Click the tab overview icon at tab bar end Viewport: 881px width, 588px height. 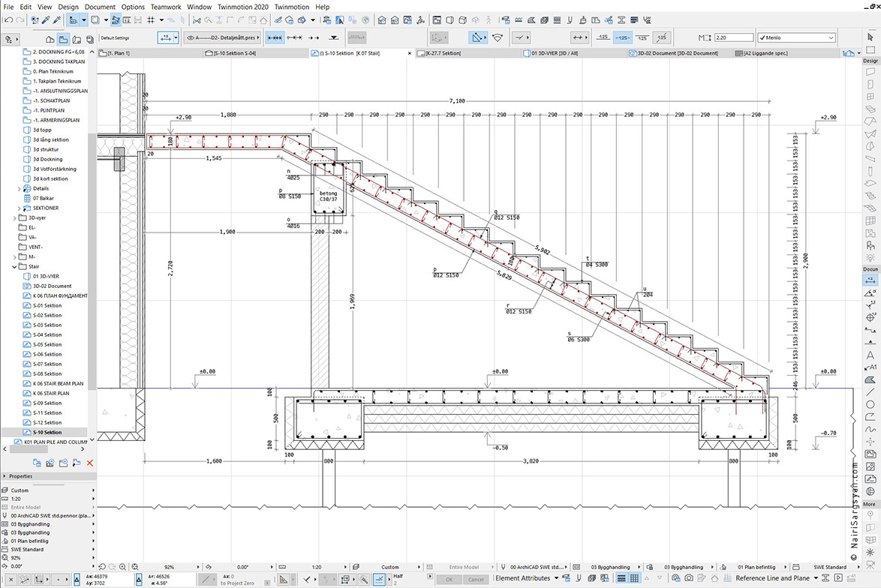point(849,53)
